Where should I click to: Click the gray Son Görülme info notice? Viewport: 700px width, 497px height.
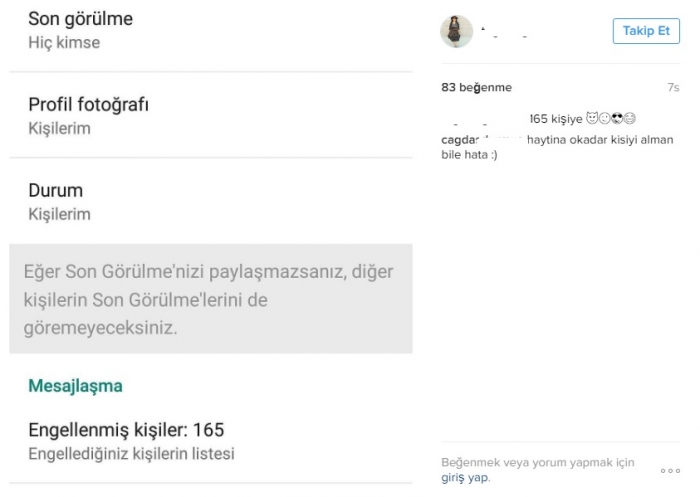(x=210, y=299)
